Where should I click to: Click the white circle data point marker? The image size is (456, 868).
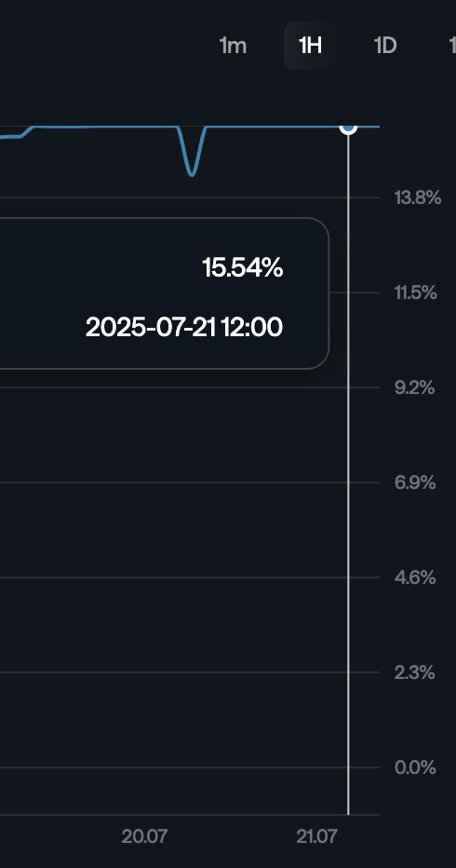point(348,127)
